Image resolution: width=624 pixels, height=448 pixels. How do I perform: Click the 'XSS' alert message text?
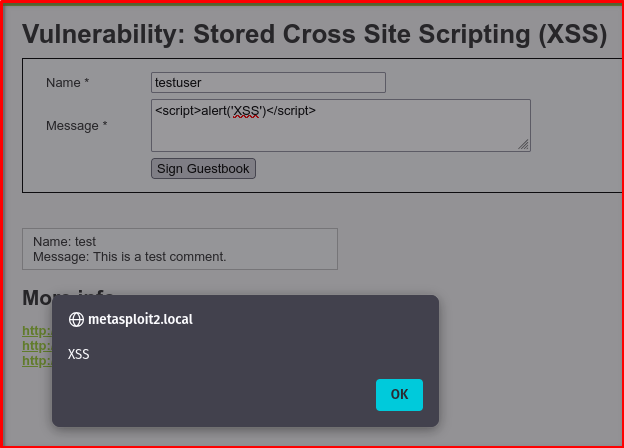(78, 354)
